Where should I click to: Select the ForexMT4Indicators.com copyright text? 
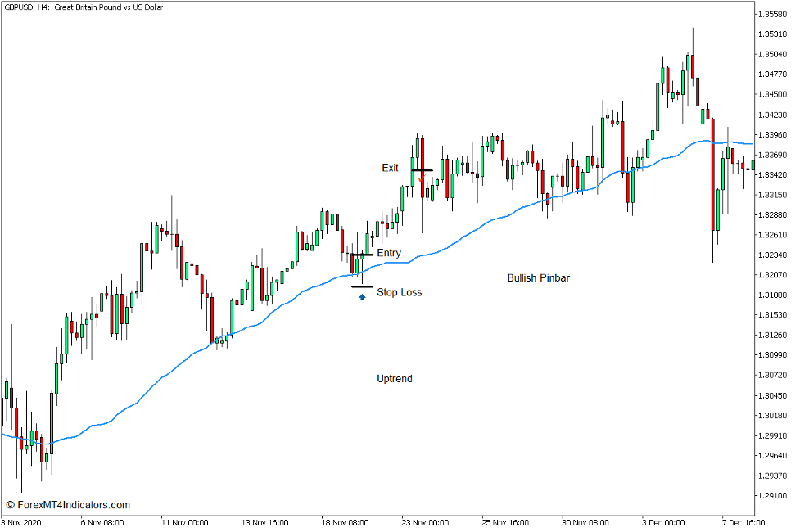[x=71, y=503]
